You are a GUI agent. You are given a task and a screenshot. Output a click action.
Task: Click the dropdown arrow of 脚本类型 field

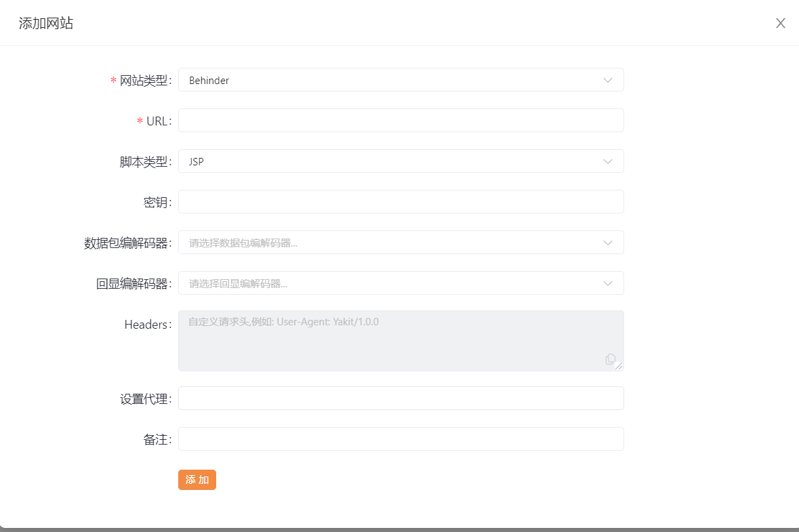(x=608, y=161)
